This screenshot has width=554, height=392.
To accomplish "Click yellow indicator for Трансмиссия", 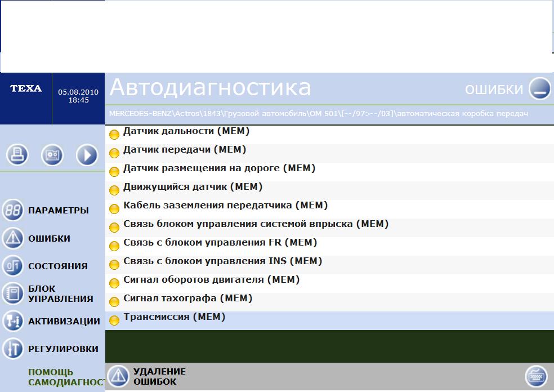I will tap(114, 320).
